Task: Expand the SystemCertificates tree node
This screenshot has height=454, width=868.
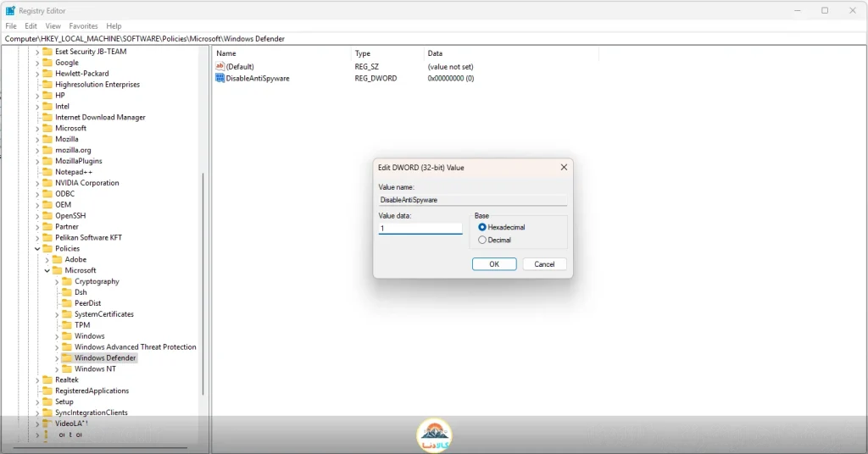Action: pyautogui.click(x=57, y=314)
